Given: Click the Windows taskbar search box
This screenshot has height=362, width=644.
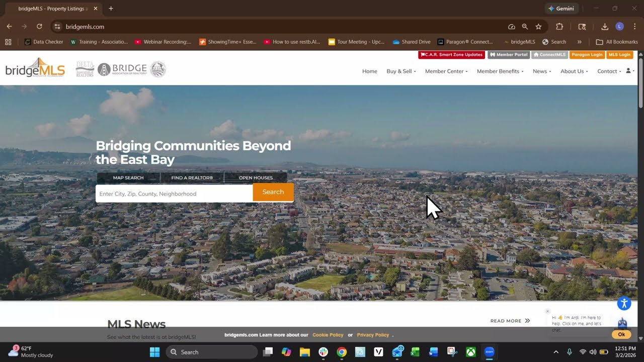Looking at the screenshot, I should (x=212, y=352).
